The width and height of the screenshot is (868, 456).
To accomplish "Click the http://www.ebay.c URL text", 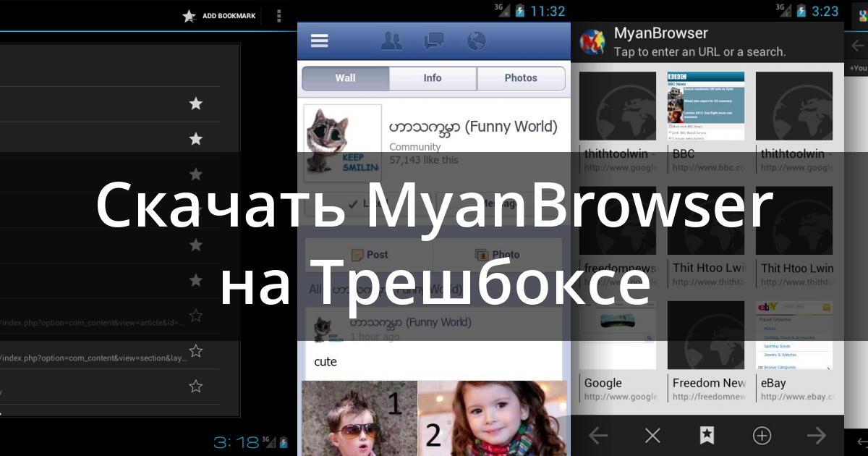I will tap(797, 397).
